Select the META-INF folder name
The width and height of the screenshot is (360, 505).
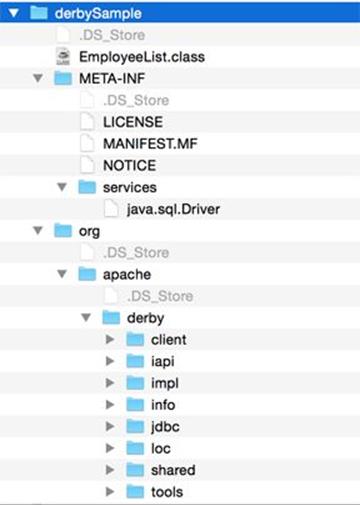pos(112,79)
